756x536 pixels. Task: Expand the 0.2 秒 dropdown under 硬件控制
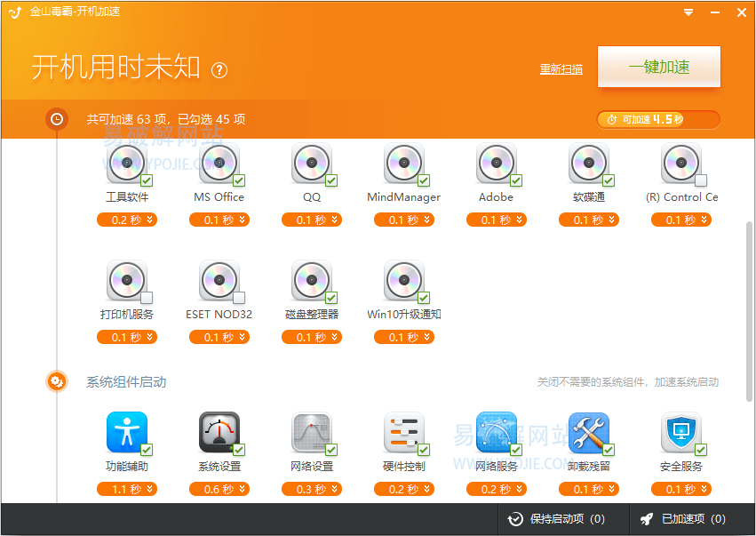404,489
